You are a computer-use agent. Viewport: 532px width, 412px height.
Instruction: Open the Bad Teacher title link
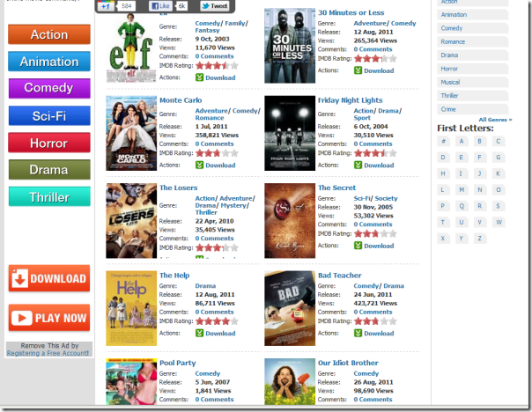pos(340,275)
